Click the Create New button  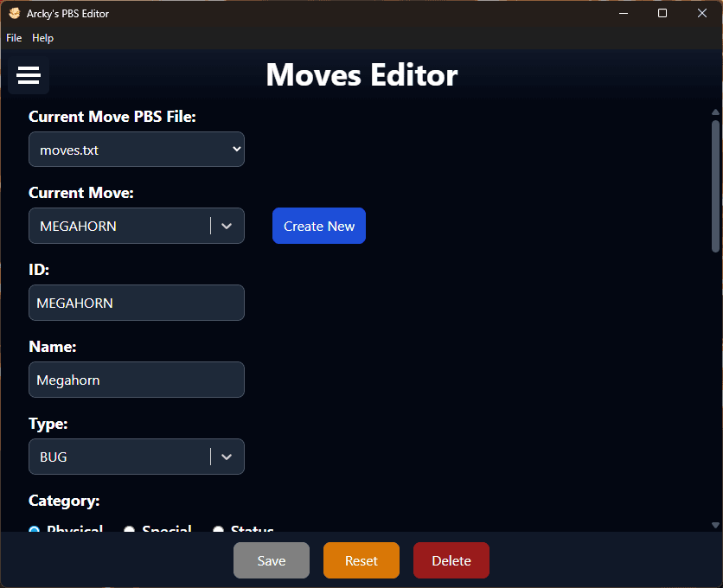[319, 226]
